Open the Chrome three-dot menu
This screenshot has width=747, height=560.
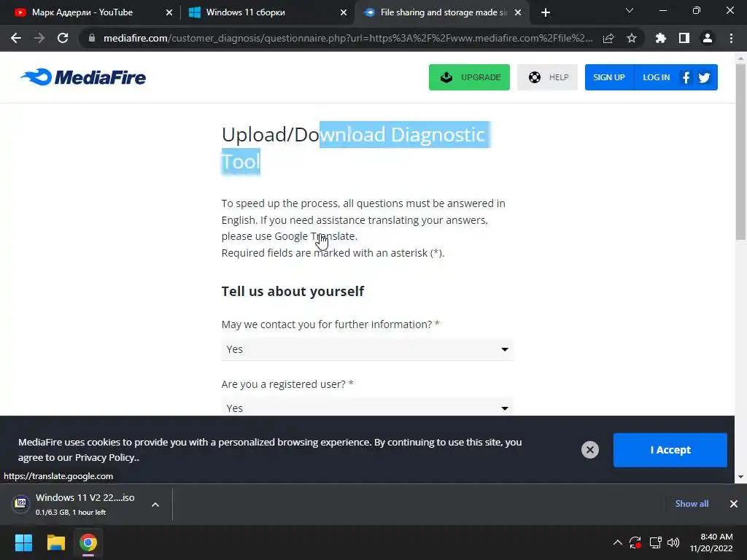731,38
